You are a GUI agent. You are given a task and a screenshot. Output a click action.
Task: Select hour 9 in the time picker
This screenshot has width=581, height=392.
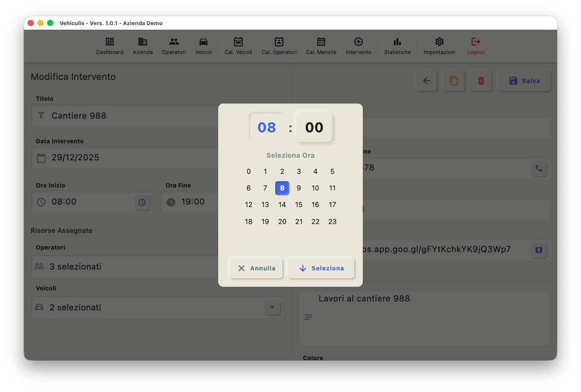(x=299, y=188)
